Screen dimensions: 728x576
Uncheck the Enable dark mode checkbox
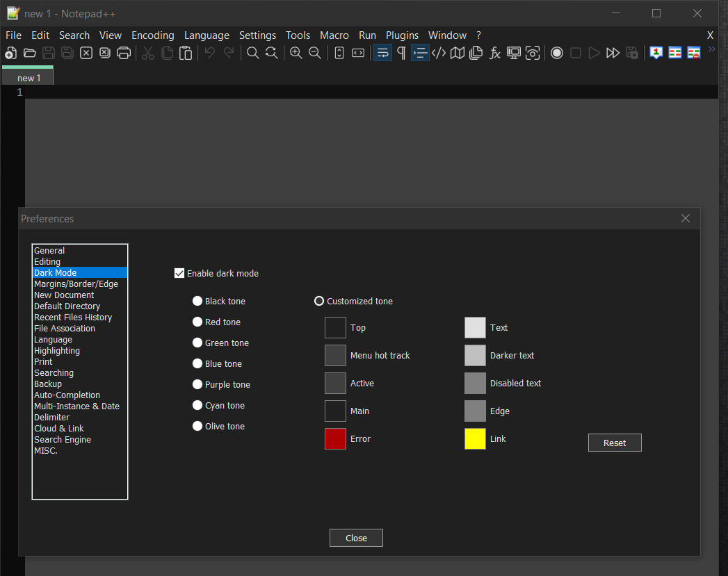point(179,274)
